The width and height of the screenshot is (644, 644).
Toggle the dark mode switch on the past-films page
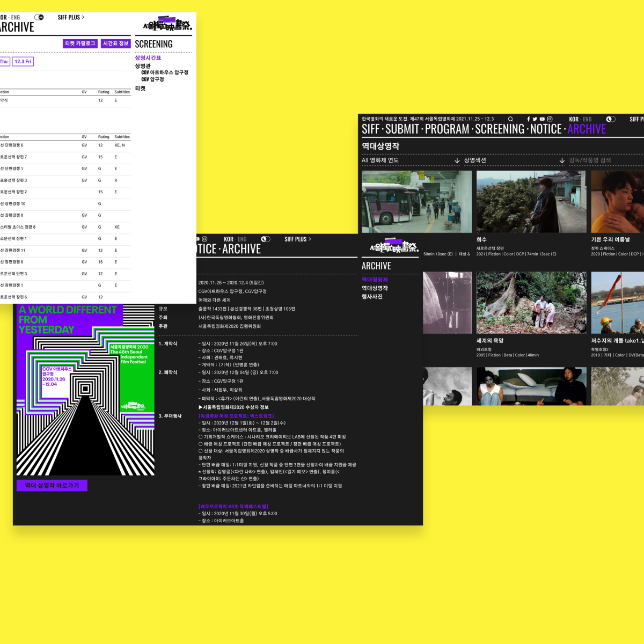tap(611, 119)
